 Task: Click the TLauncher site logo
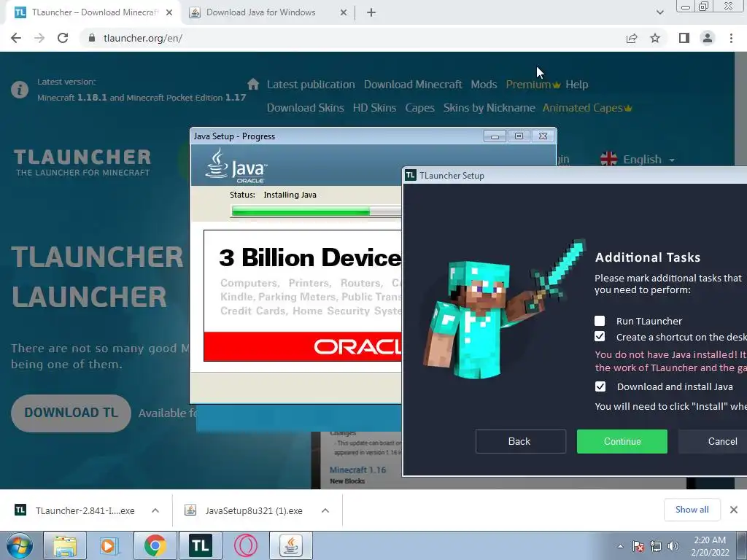point(82,163)
